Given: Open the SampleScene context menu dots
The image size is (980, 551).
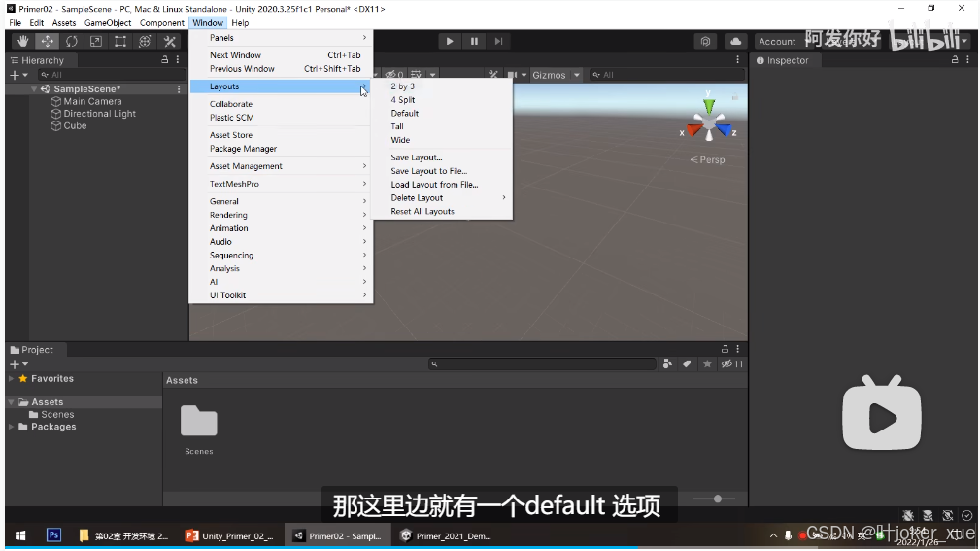Looking at the screenshot, I should coord(179,88).
